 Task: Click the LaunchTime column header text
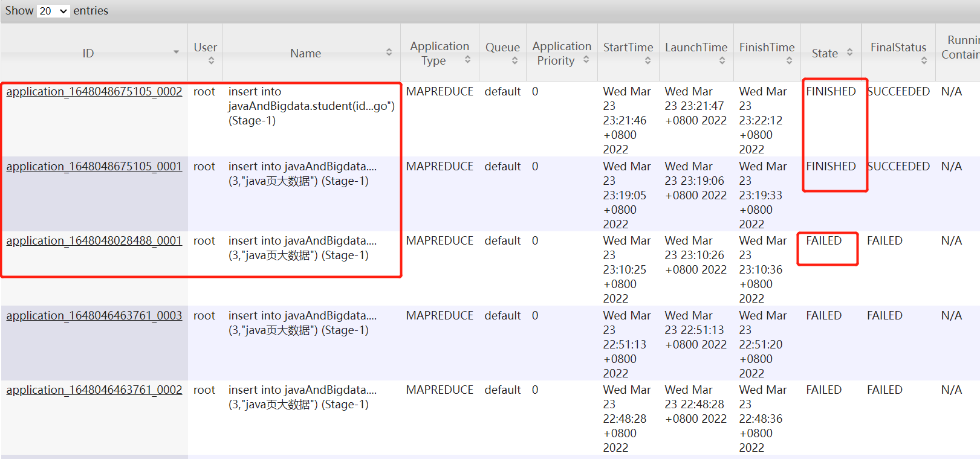click(x=696, y=47)
